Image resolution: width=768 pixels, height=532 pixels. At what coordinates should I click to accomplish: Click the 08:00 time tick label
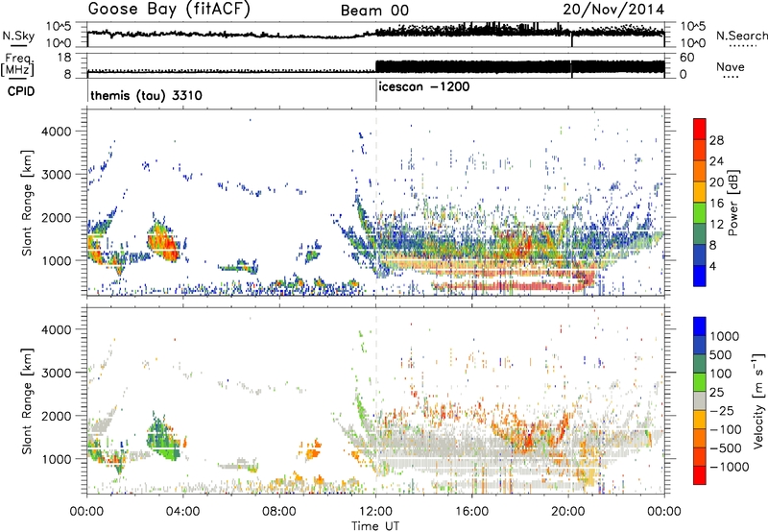(x=279, y=512)
